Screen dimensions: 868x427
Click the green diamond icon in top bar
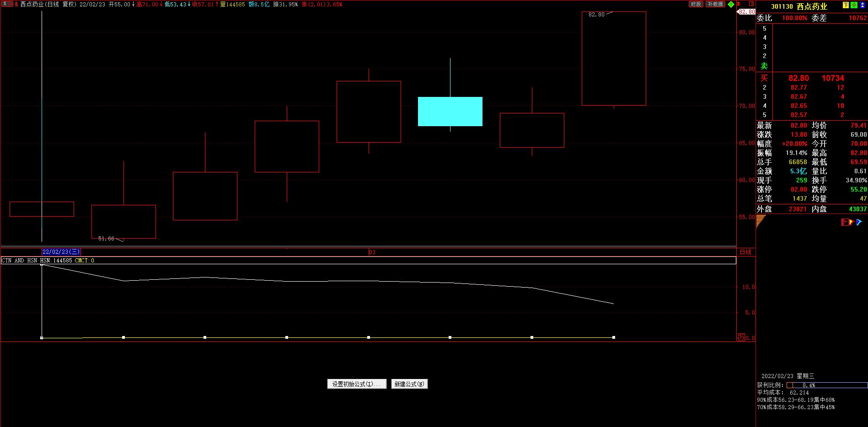point(731,4)
